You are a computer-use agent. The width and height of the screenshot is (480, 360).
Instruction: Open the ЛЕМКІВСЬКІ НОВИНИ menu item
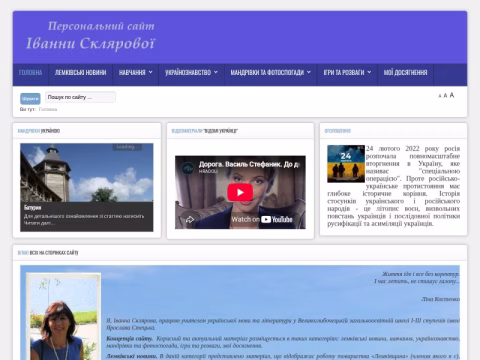pos(81,72)
